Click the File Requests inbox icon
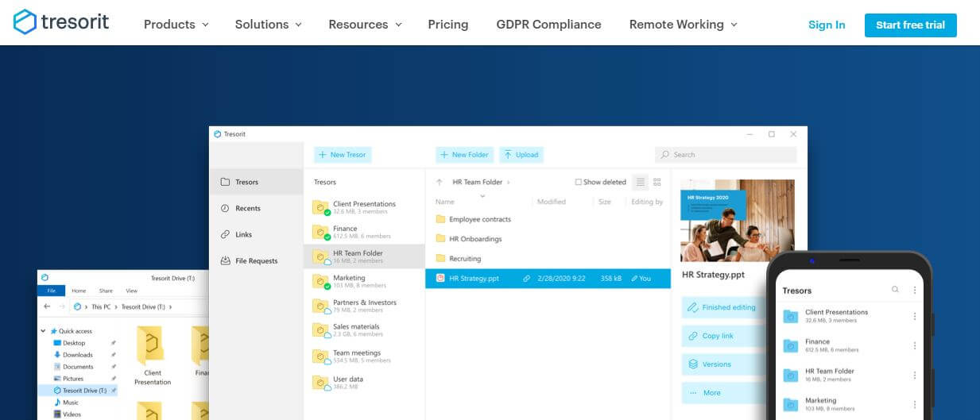The image size is (980, 420). tap(225, 260)
